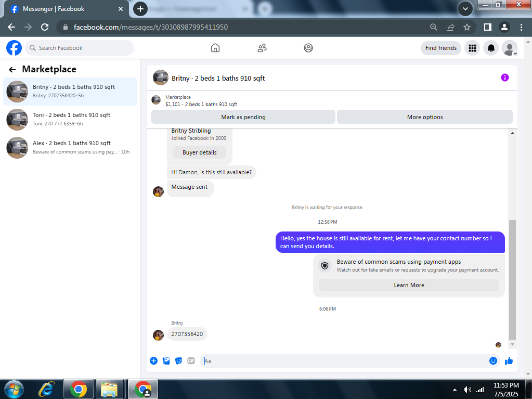The width and height of the screenshot is (532, 399).
Task: Open the Home feed icon
Action: 215,48
